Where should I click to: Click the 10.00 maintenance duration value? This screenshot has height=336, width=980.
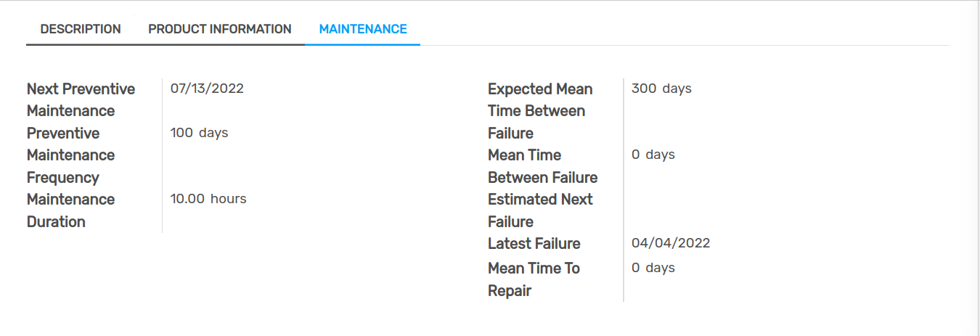coord(187,199)
